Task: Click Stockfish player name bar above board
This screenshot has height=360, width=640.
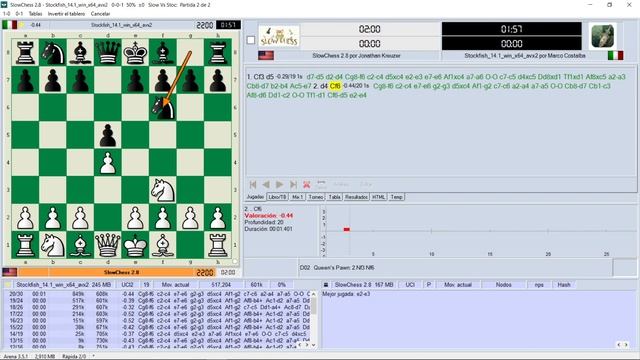Action: pos(122,25)
